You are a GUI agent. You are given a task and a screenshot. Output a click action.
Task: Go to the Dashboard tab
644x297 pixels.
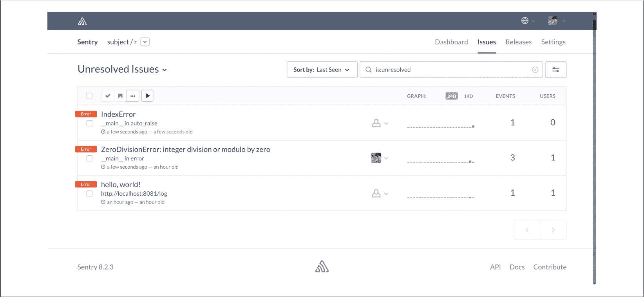(451, 42)
